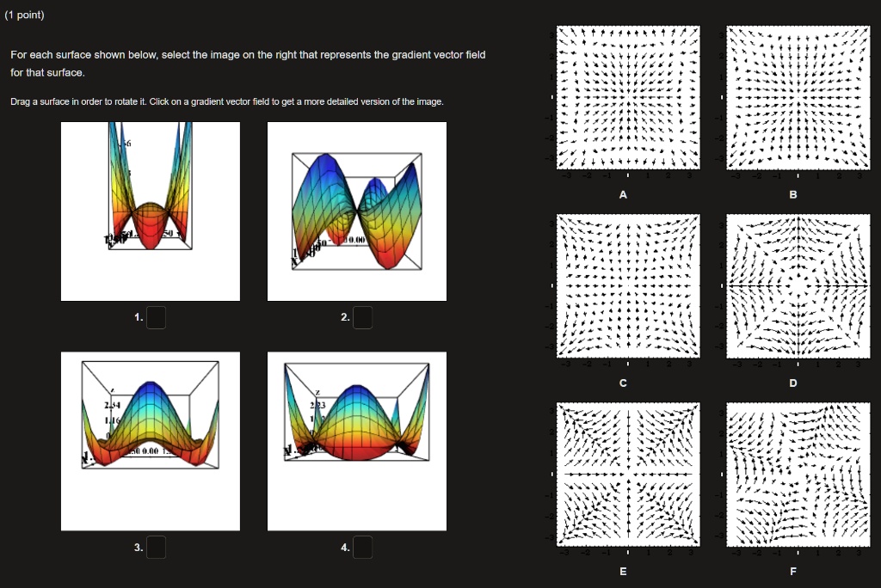This screenshot has height=588, width=881.
Task: Enlarge gradient vector field C
Action: click(626, 285)
